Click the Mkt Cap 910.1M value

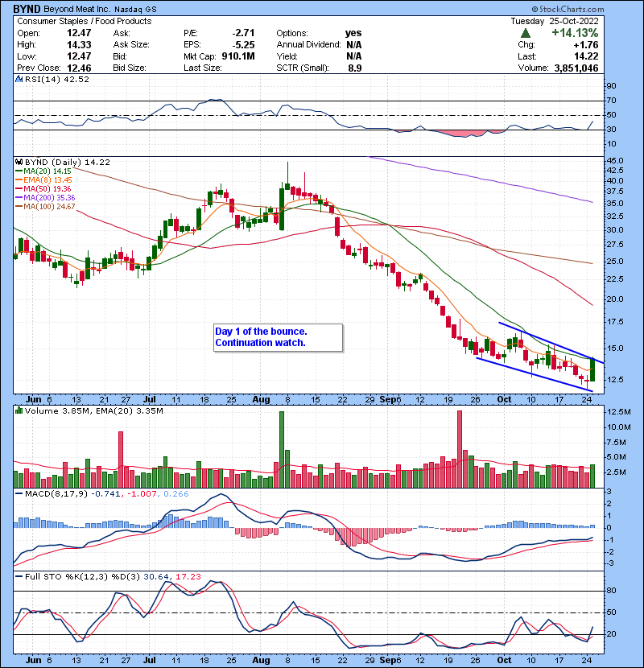click(x=238, y=56)
